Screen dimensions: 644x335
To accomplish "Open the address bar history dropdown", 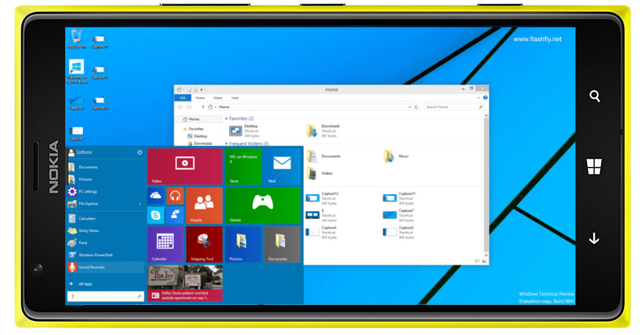I will (408, 106).
